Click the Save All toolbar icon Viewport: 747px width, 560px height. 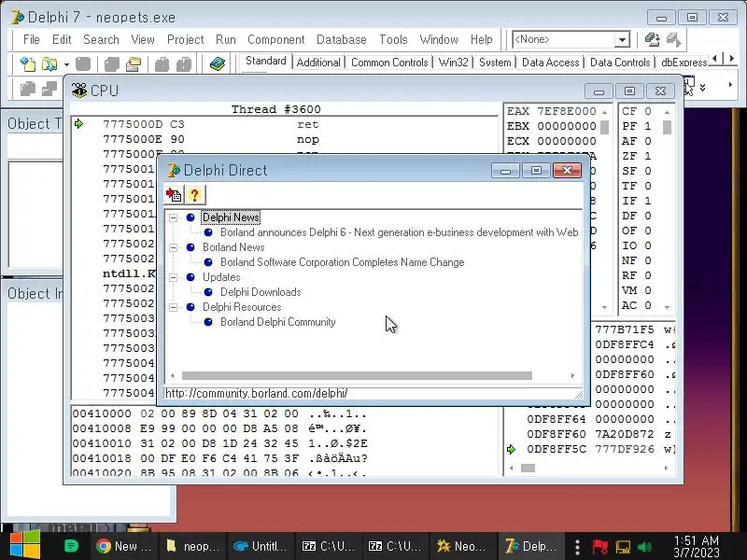112,63
